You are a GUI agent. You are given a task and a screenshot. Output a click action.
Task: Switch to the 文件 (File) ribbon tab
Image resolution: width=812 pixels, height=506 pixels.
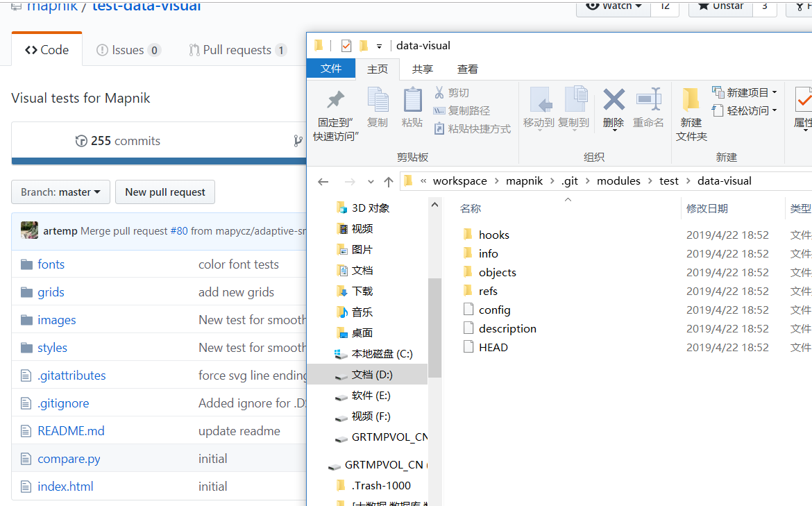pos(331,68)
